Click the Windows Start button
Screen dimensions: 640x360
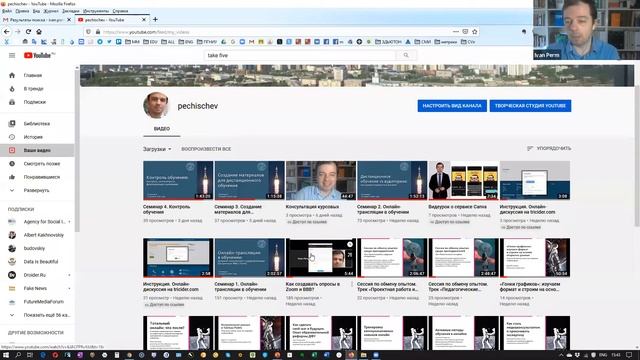[x=6, y=355]
